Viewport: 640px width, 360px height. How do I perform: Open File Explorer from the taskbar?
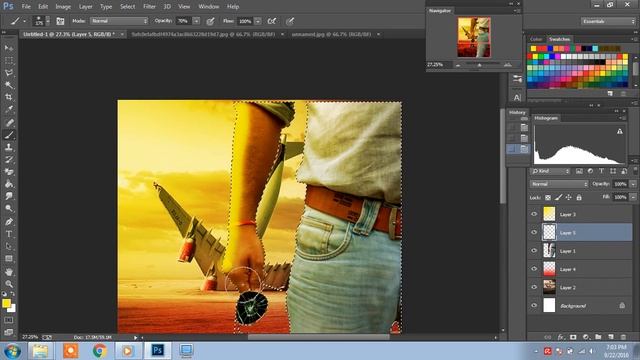tap(40, 351)
